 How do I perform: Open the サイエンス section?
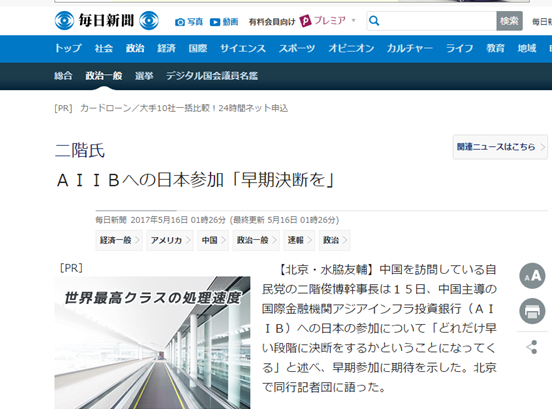point(243,48)
